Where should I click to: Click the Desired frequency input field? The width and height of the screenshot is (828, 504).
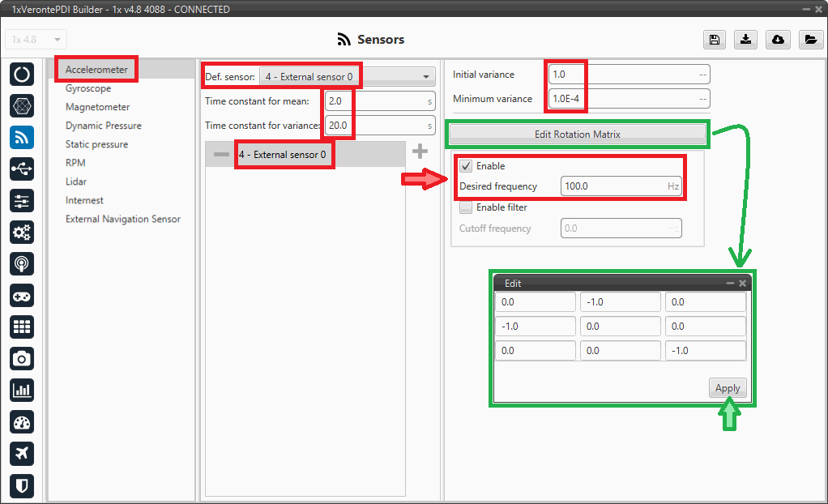[x=620, y=186]
